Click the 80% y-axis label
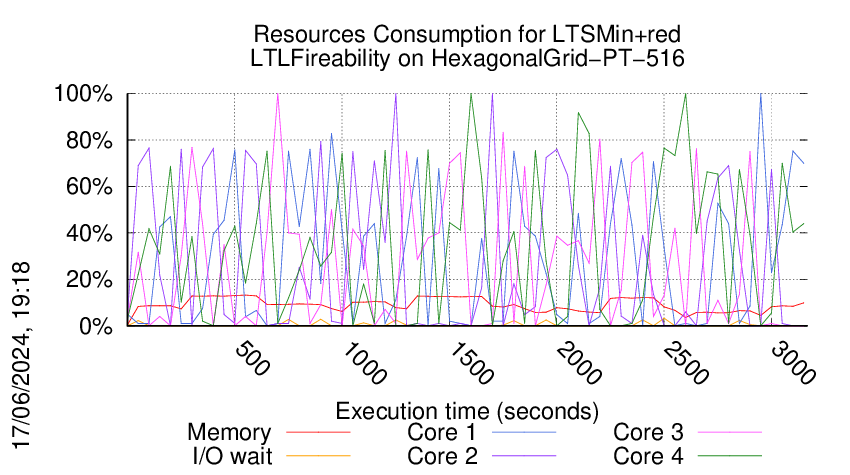Viewport: 850px width, 475px height. tap(89, 140)
